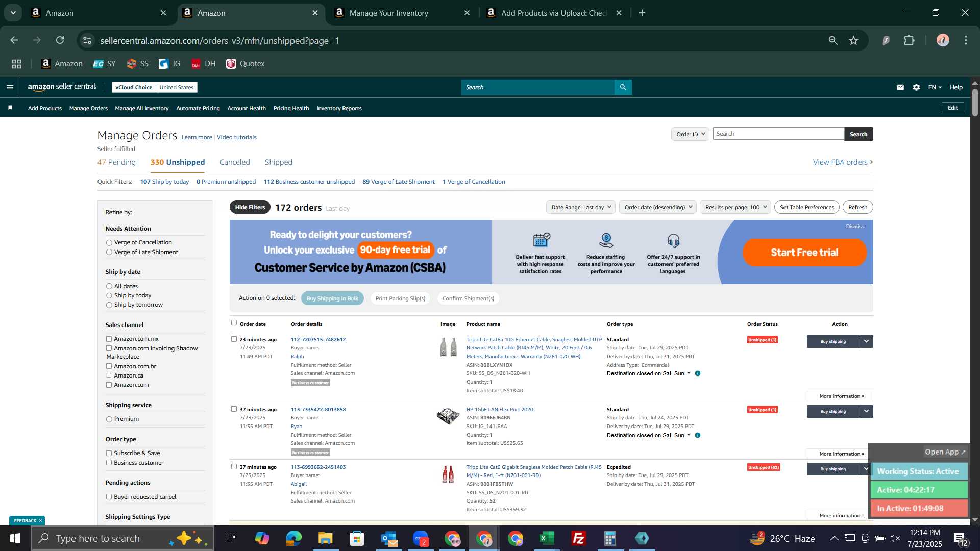Expand Buy shipping arrow for Ryan's order

click(866, 411)
